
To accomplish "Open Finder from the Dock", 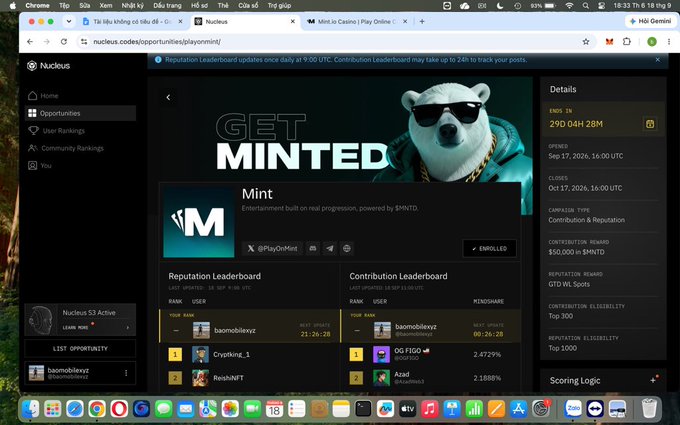I will pyautogui.click(x=30, y=409).
